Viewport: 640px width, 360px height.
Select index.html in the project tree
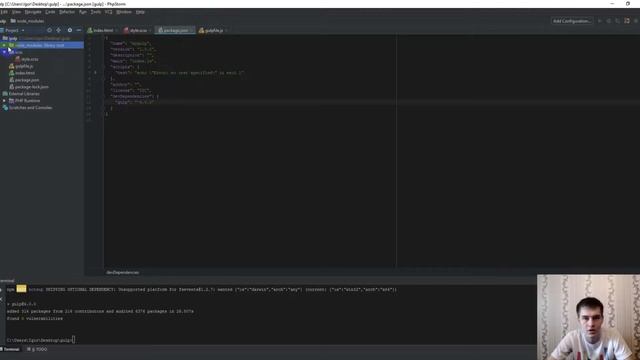coord(24,73)
